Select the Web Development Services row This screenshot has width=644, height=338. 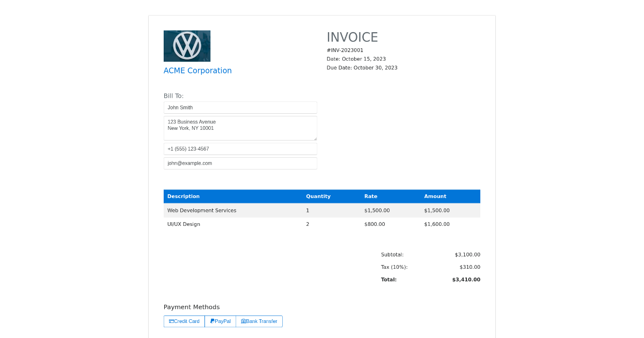(322, 210)
